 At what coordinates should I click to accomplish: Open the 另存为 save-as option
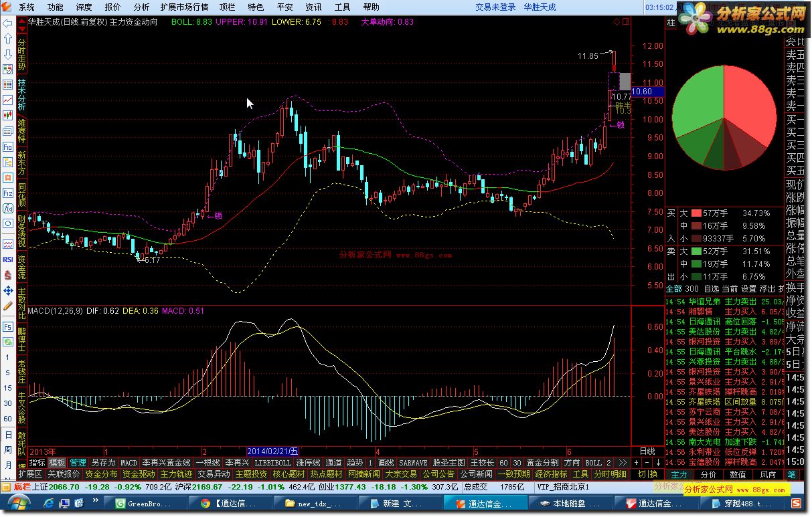pyautogui.click(x=103, y=462)
